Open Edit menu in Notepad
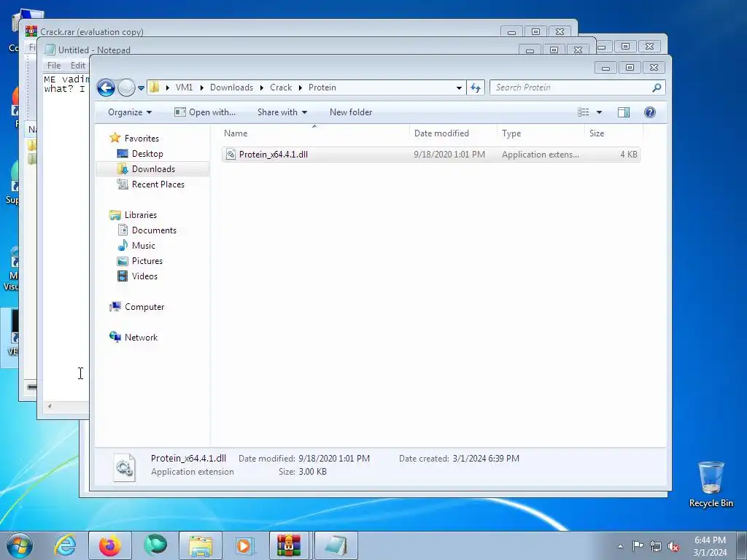Screen dimensions: 747x560 coord(77,66)
